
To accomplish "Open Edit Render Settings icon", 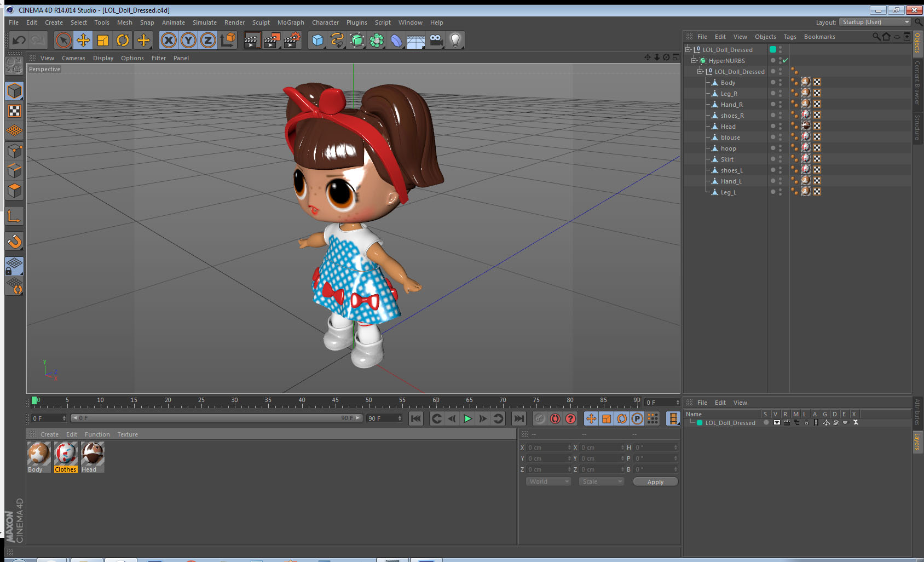I will click(x=292, y=40).
